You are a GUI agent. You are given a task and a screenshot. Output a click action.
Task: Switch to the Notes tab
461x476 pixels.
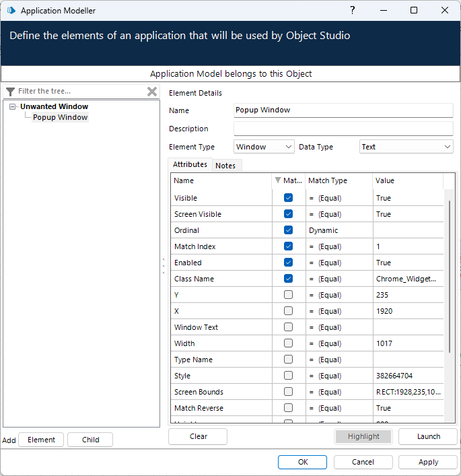coord(225,166)
